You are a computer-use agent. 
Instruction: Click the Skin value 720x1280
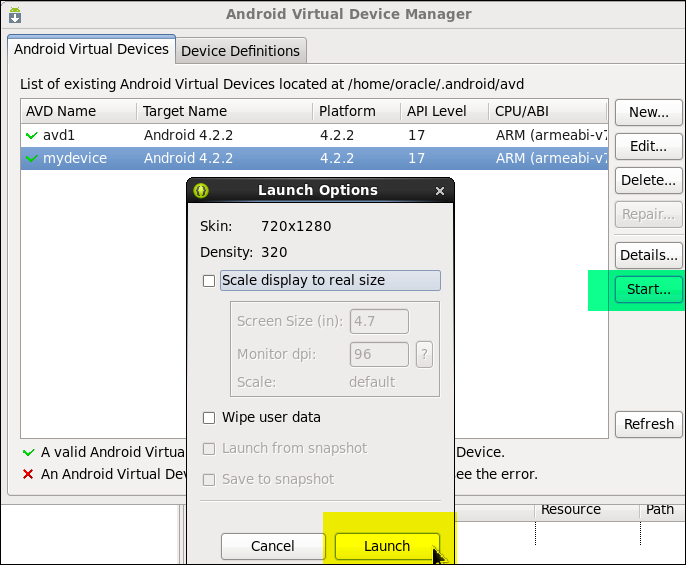(296, 226)
